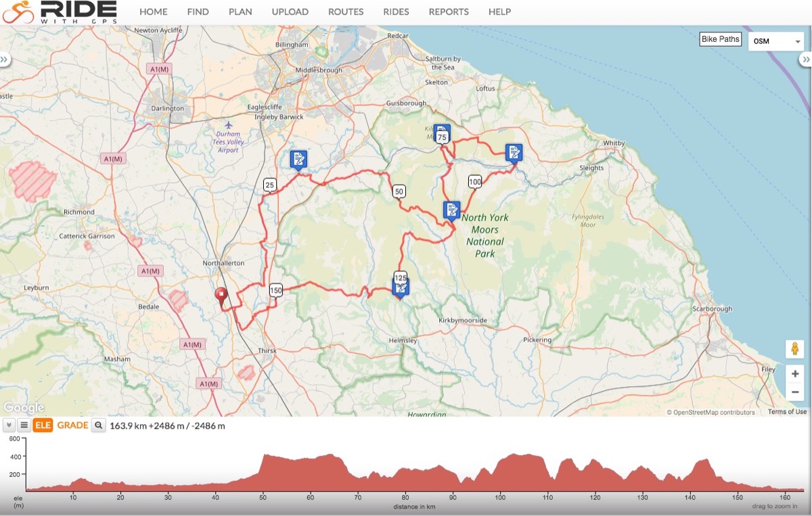Collapse the elevation profile panel
812x516 pixels.
coord(9,425)
